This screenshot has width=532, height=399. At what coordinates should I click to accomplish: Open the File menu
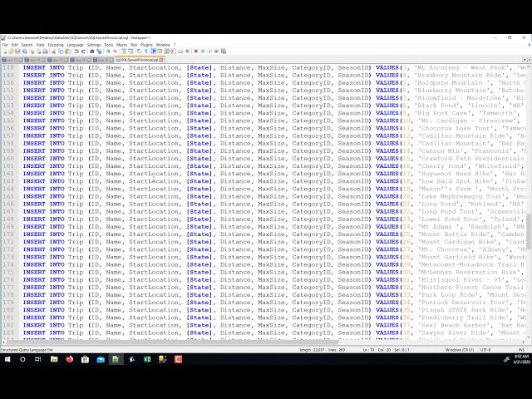5,45
